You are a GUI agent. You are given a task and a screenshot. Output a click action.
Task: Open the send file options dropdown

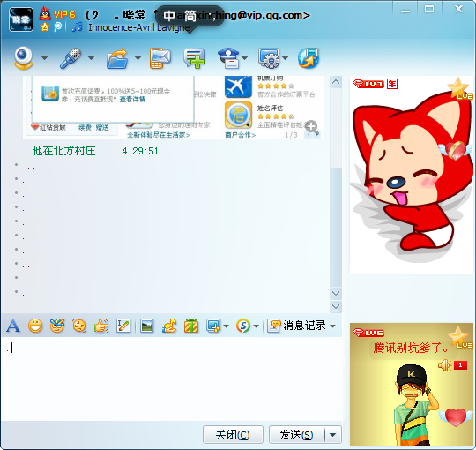click(x=138, y=58)
